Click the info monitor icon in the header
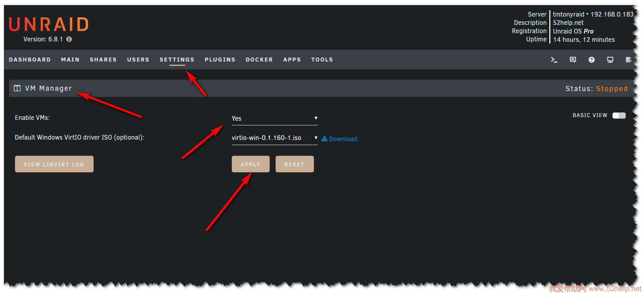Viewport: 644px width, 293px height. pyautogui.click(x=610, y=60)
